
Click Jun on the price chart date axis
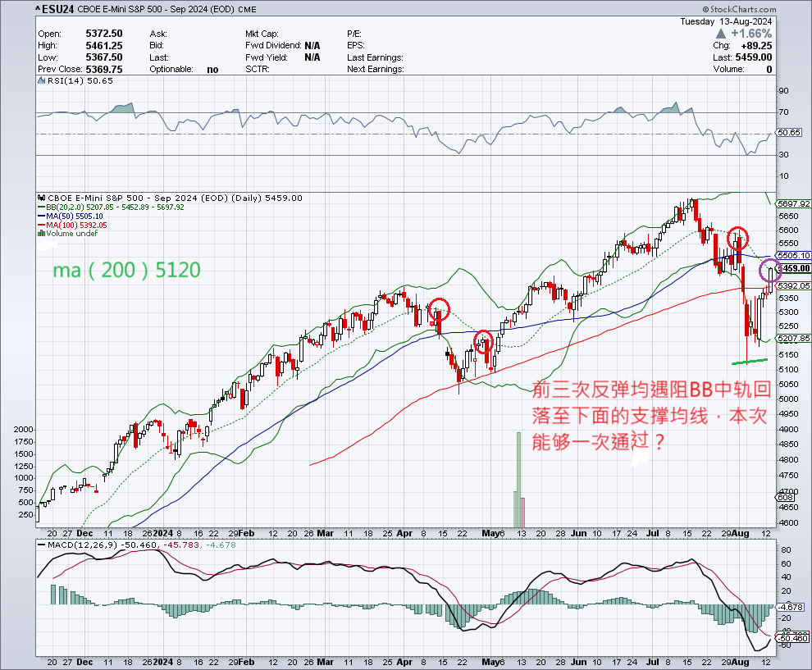click(x=578, y=533)
